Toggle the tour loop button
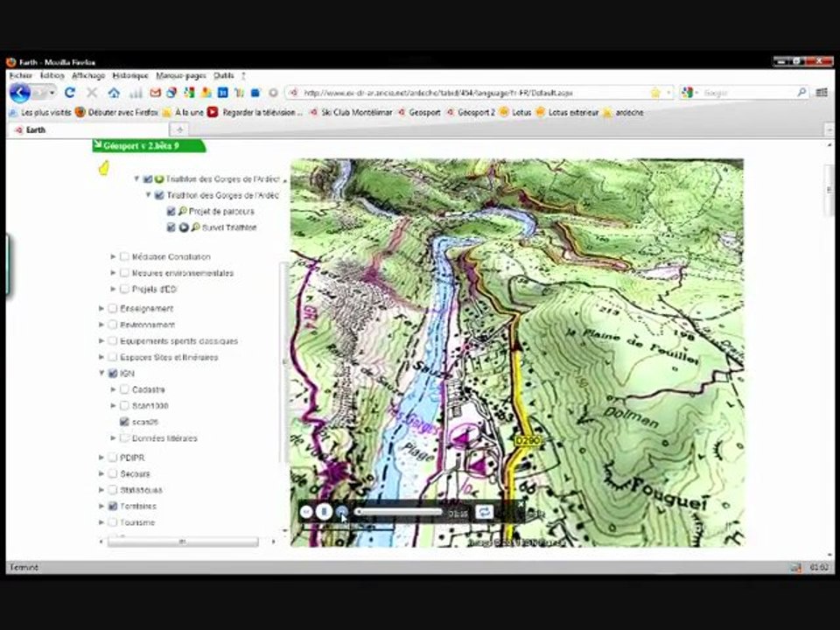The width and height of the screenshot is (840, 630). [484, 512]
